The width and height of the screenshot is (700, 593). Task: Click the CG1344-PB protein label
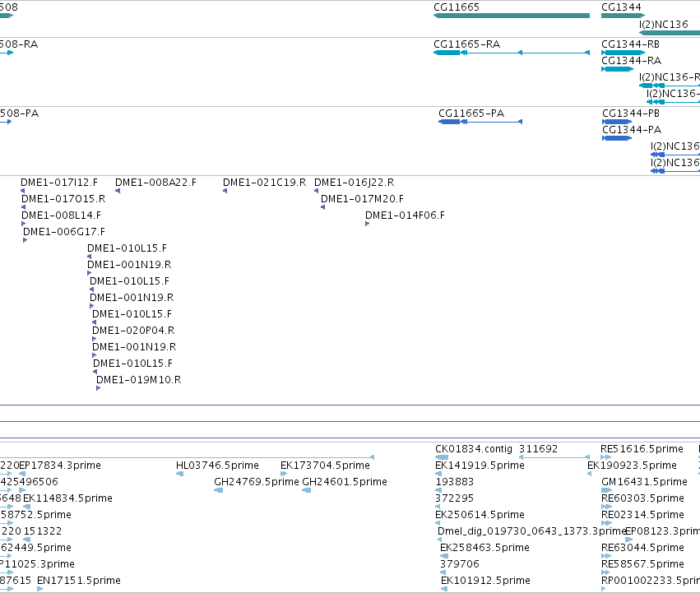click(x=631, y=114)
